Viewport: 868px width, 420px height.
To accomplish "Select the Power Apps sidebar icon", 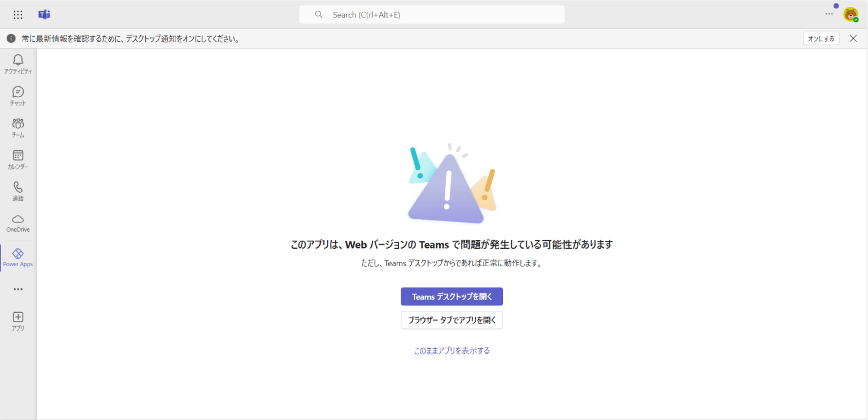I will (x=18, y=254).
